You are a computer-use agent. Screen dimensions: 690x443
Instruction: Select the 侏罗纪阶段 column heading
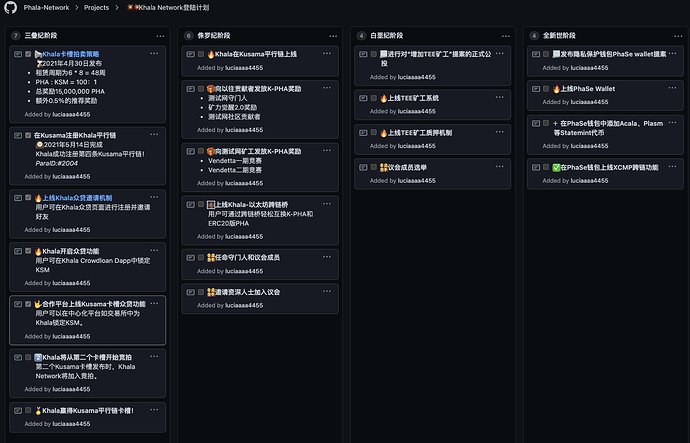(x=213, y=36)
